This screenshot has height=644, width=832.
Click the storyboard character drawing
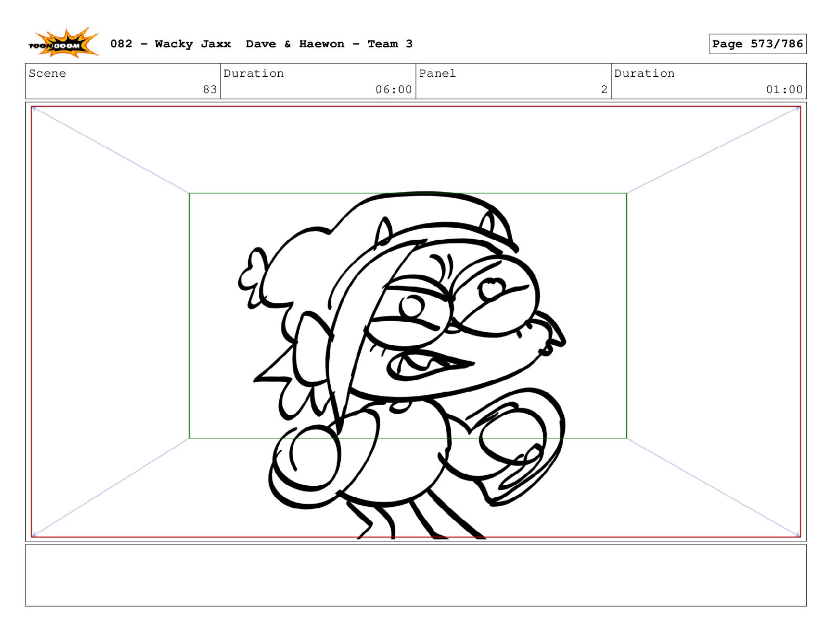tap(402, 365)
